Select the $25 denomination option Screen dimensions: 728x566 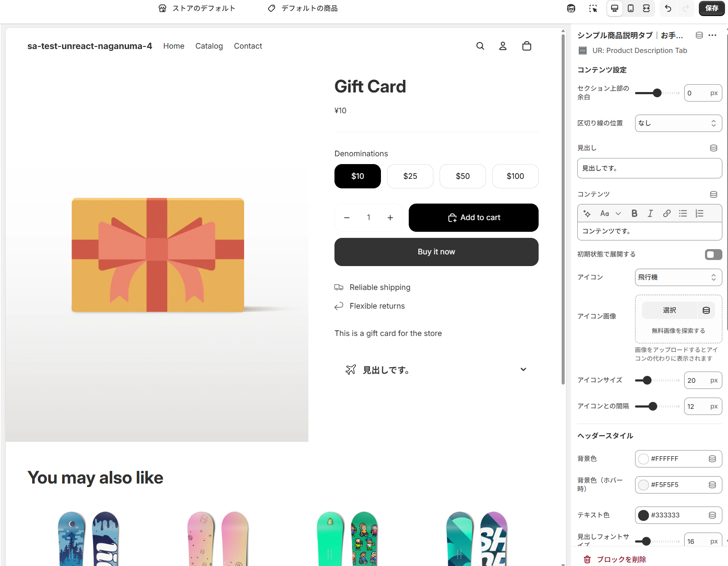point(410,176)
